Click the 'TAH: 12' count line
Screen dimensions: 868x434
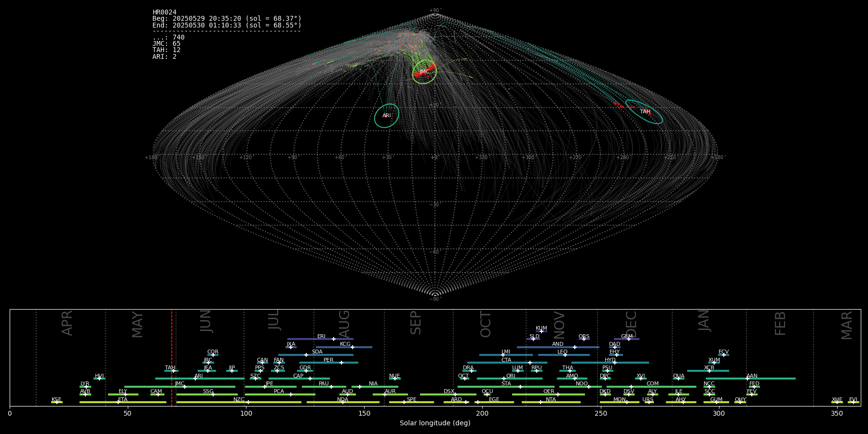[x=166, y=50]
